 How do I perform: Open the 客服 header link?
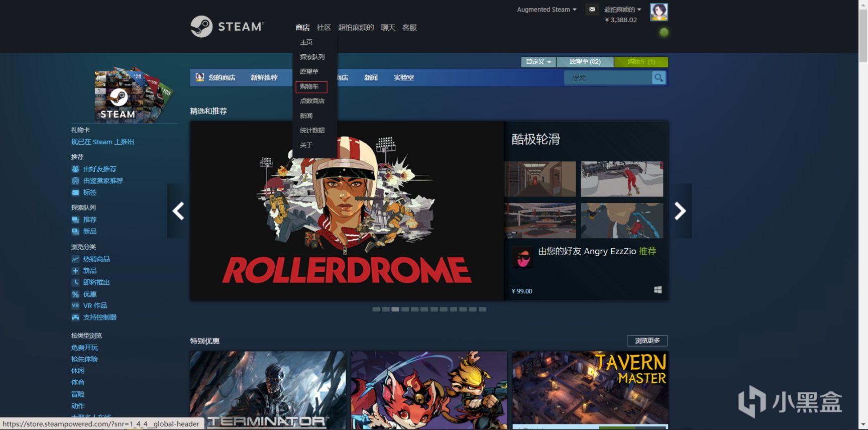click(410, 28)
